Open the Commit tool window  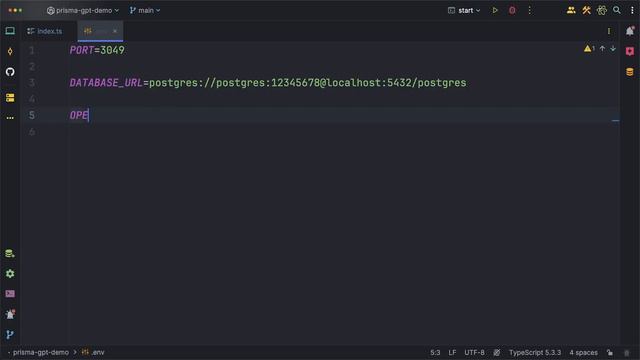point(10,51)
